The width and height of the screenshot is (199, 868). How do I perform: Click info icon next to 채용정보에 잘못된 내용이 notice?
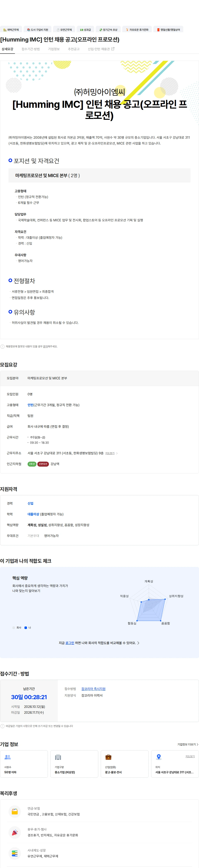click(2, 346)
